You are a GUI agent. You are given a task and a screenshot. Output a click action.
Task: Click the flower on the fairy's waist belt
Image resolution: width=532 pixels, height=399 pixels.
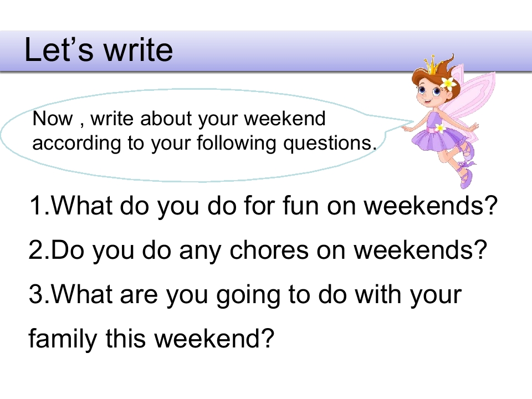tap(440, 128)
